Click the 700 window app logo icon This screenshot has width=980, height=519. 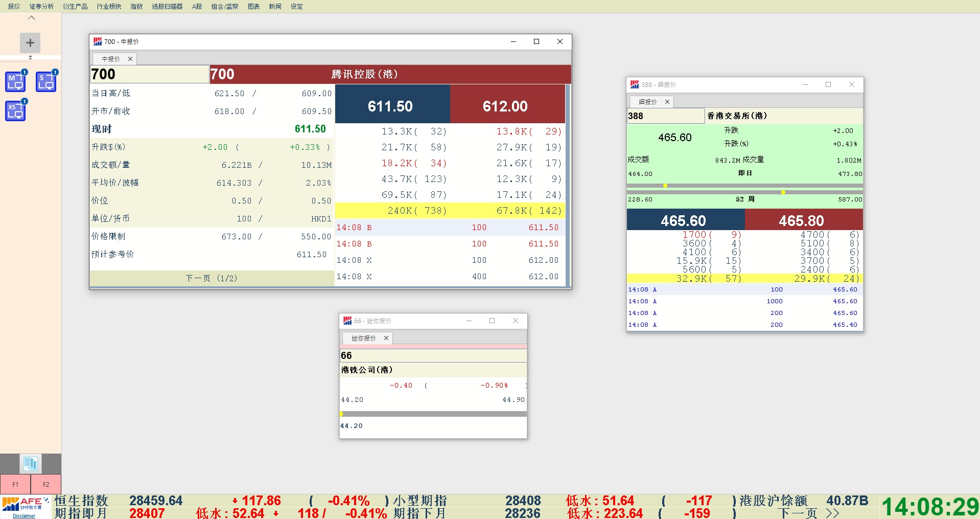[x=98, y=41]
